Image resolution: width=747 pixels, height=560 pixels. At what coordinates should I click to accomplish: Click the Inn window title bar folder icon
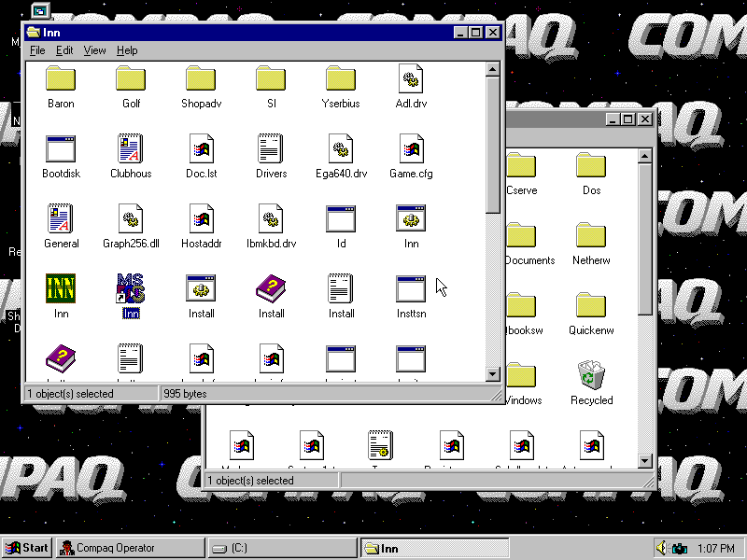pyautogui.click(x=34, y=33)
